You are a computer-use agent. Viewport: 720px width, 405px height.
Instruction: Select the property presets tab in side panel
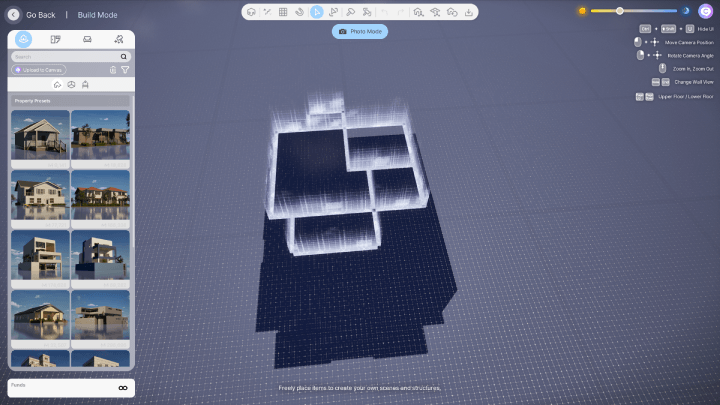(23, 39)
